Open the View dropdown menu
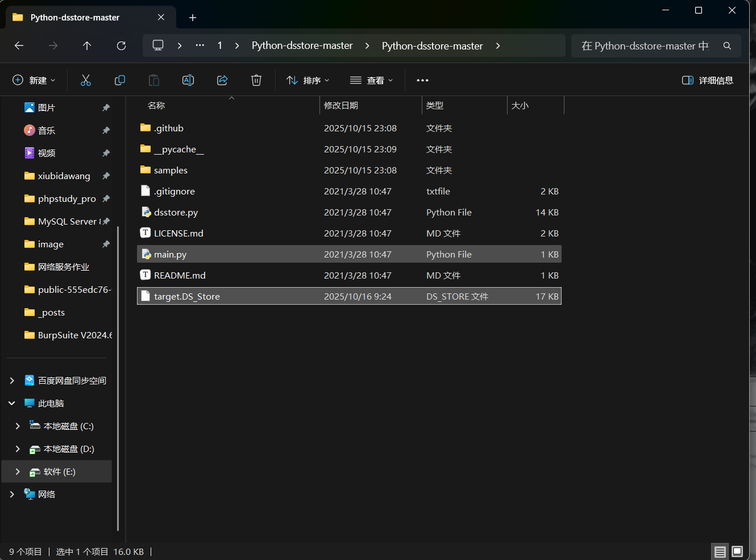The height and width of the screenshot is (560, 756). click(x=372, y=80)
